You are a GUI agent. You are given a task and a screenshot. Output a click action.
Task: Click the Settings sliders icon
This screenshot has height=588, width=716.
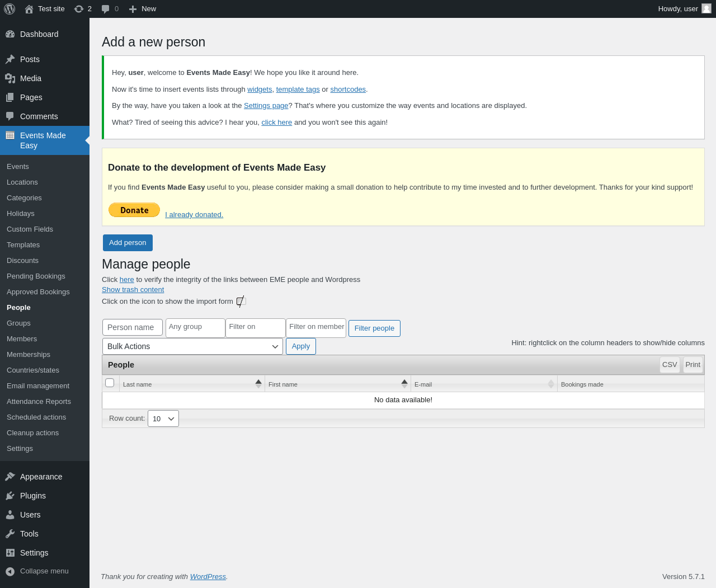coord(10,553)
